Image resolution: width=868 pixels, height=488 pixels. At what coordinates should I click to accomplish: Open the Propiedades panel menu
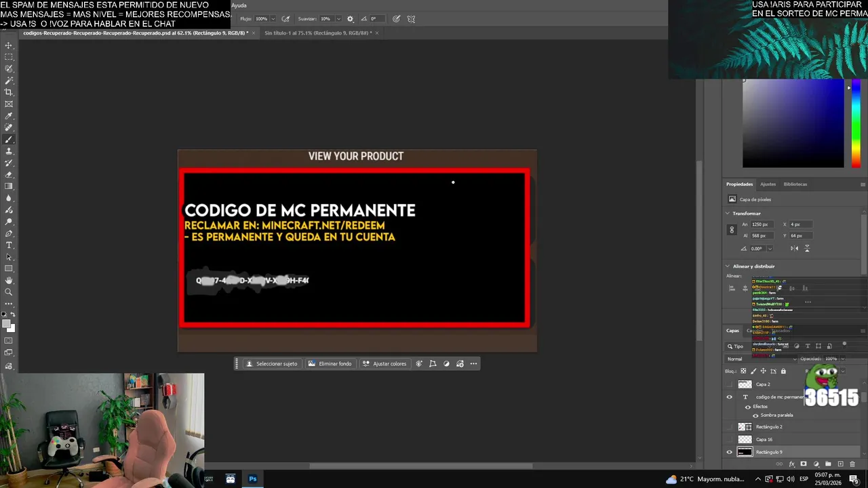pyautogui.click(x=863, y=184)
